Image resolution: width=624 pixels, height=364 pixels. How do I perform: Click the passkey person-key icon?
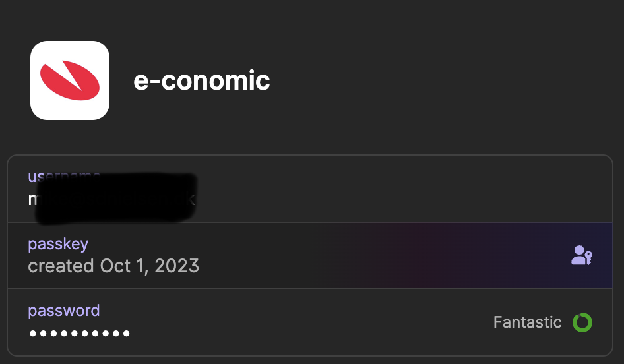581,255
